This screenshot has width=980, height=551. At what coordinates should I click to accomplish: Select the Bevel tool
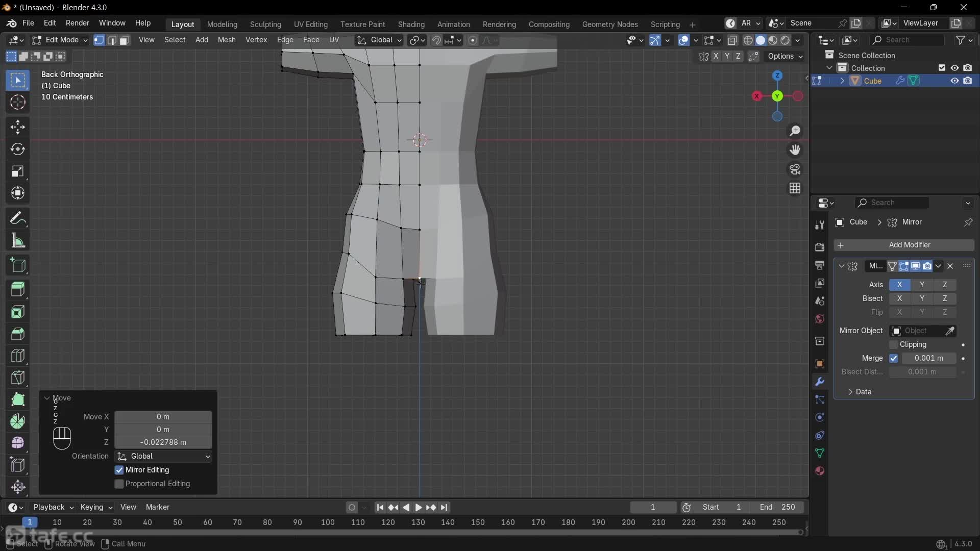[x=18, y=334]
